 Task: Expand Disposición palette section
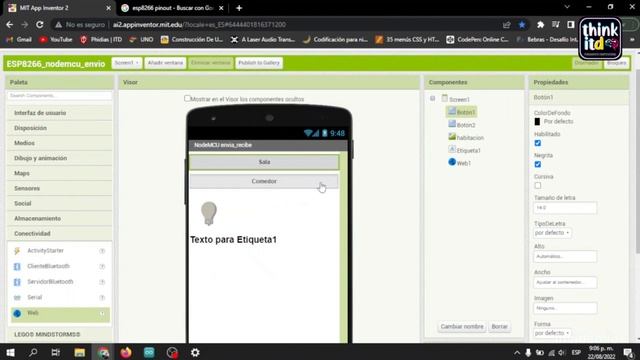click(60, 128)
